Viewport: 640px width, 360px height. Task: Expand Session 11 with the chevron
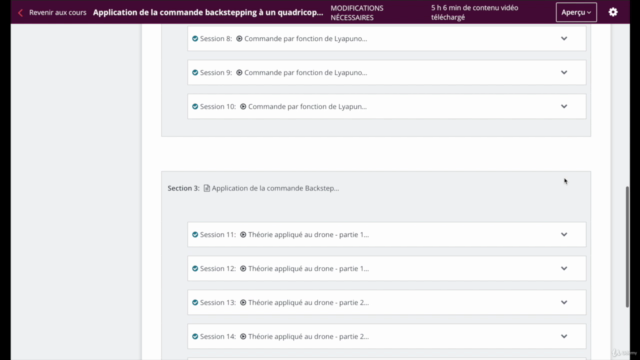pos(564,234)
